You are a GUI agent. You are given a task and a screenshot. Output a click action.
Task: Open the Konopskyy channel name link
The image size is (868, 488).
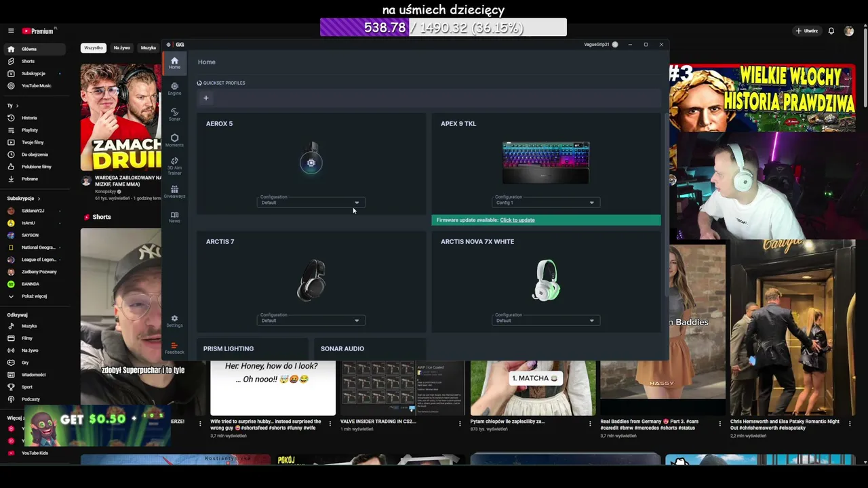[106, 191]
